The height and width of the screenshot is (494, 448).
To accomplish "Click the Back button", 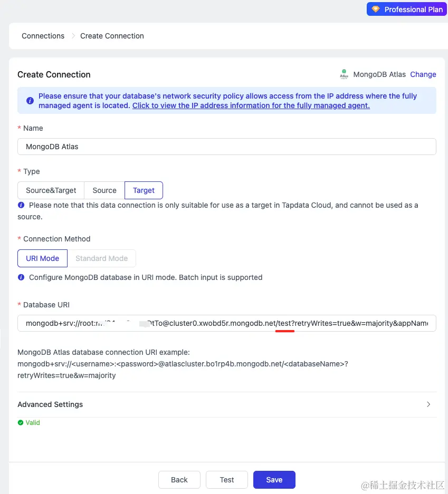I will pos(179,480).
